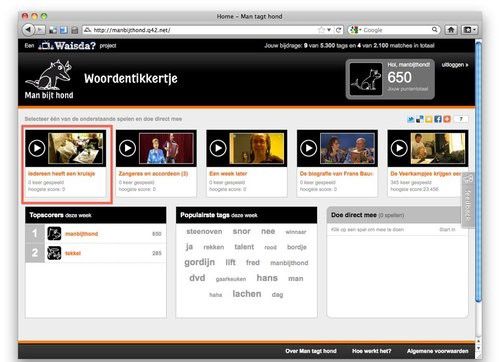Play the Een week later video
The width and height of the screenshot is (500, 362).
(218, 148)
